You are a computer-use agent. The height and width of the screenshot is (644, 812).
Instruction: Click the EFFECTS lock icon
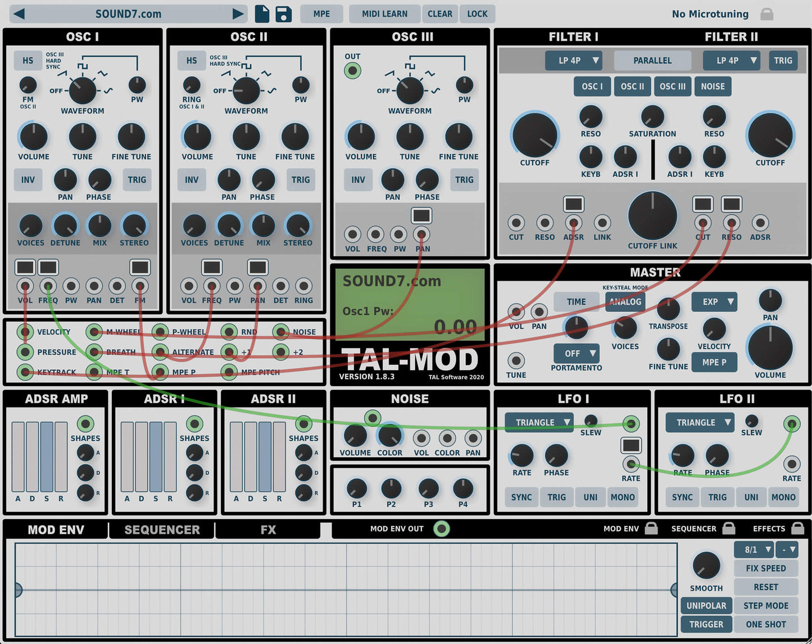click(x=797, y=528)
